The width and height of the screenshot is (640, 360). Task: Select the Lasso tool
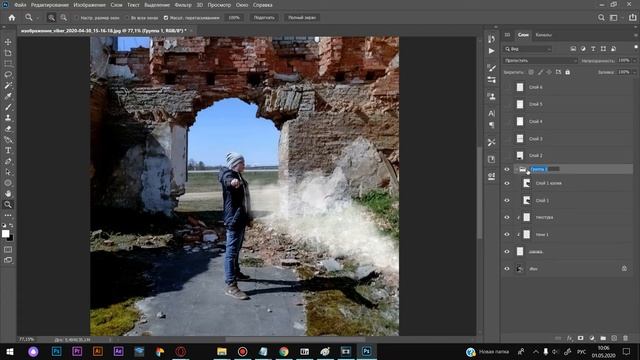point(8,75)
